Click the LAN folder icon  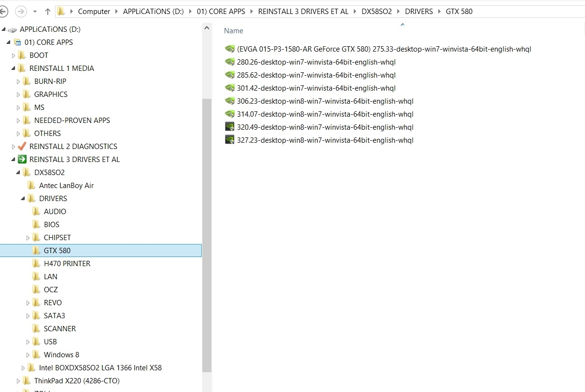tap(37, 277)
